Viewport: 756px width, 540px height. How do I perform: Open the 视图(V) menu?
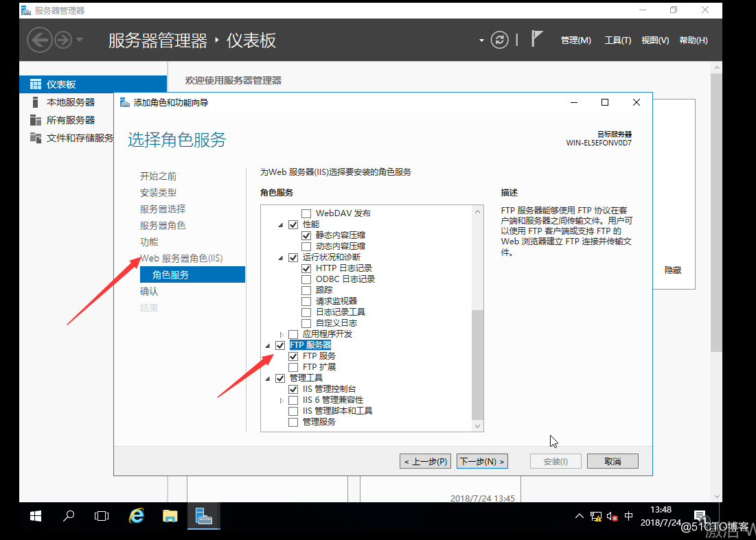pos(655,40)
